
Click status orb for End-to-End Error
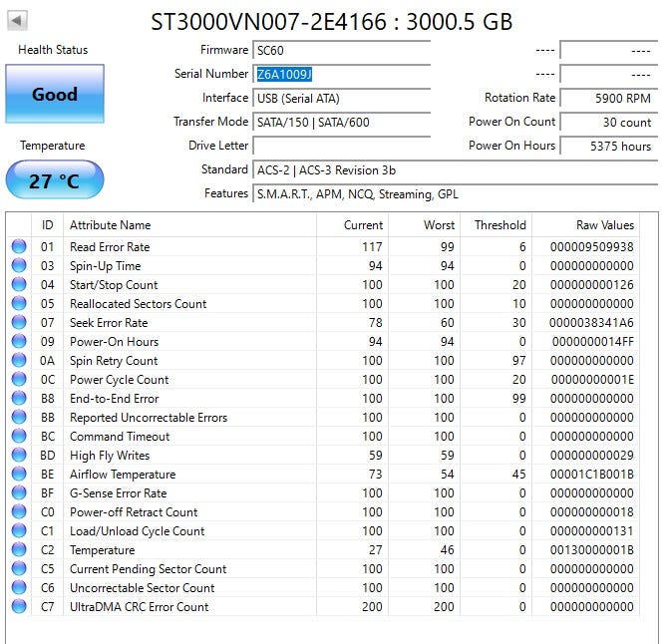pos(19,398)
